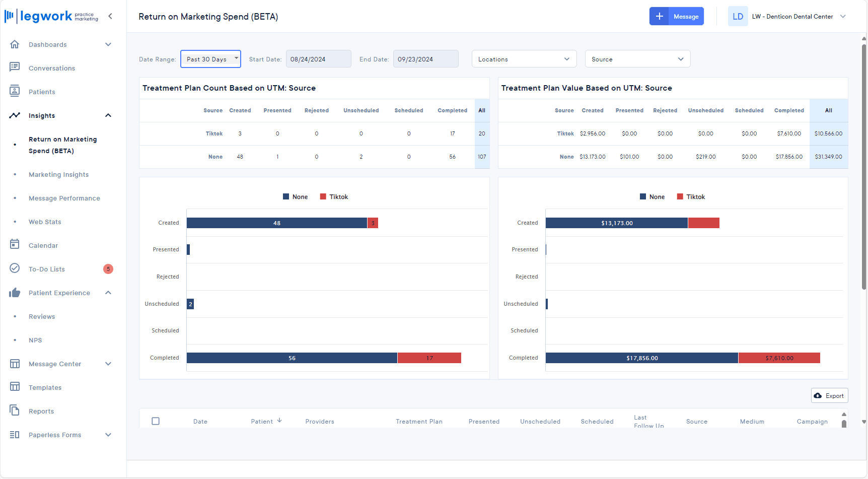Click the Conversations chat icon in sidebar

pyautogui.click(x=15, y=67)
